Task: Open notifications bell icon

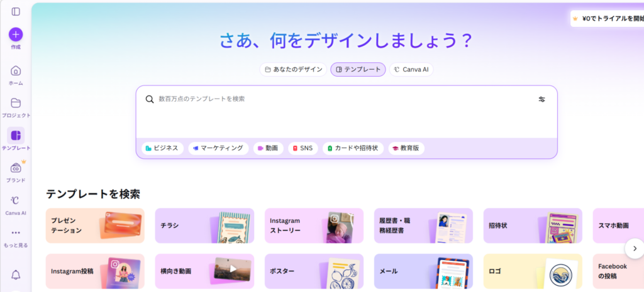Action: (16, 275)
